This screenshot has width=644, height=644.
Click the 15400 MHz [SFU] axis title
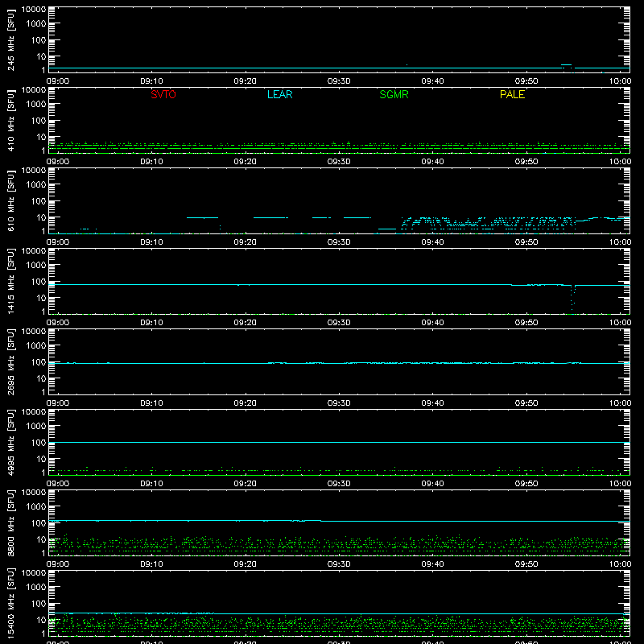(x=10, y=603)
